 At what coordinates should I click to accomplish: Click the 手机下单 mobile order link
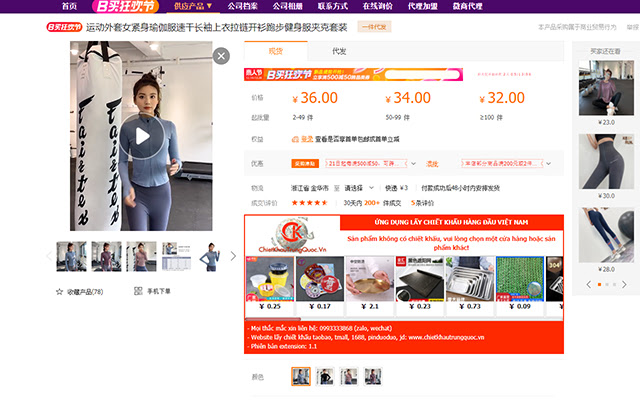pos(159,291)
